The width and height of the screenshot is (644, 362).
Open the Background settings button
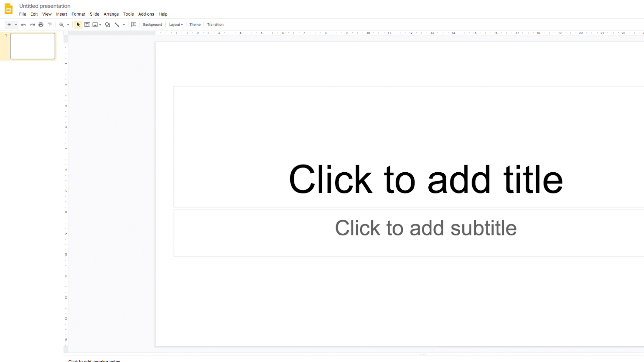click(152, 25)
